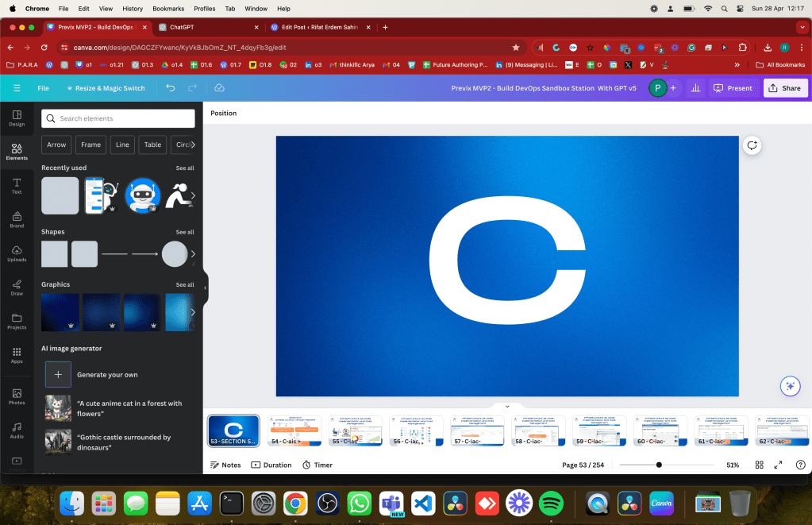The width and height of the screenshot is (812, 525).
Task: Open the Notes panel
Action: tap(225, 465)
